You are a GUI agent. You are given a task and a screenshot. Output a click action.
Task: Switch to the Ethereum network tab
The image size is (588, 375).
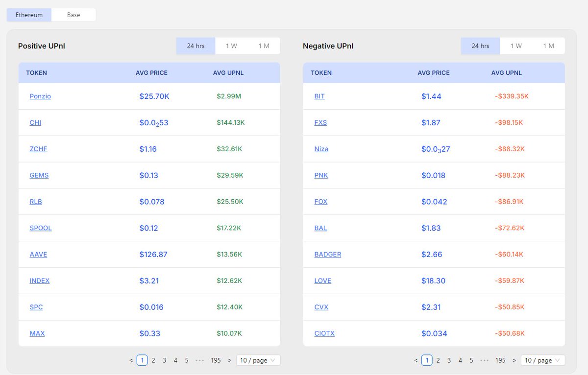click(x=29, y=15)
